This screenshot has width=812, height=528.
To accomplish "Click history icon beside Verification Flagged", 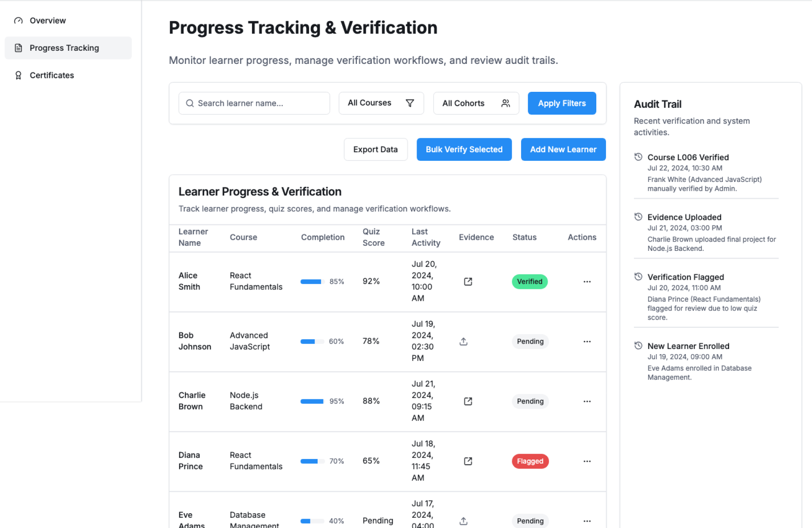I will [x=638, y=277].
